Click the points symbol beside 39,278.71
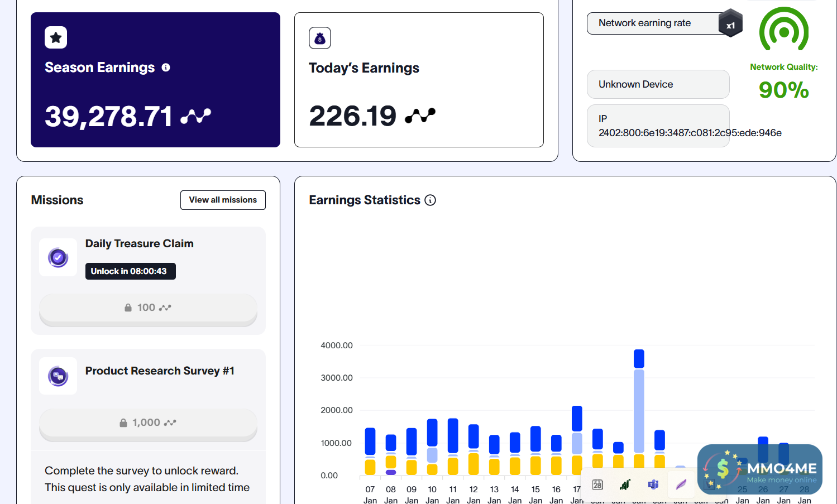Image resolution: width=837 pixels, height=504 pixels. coord(196,116)
